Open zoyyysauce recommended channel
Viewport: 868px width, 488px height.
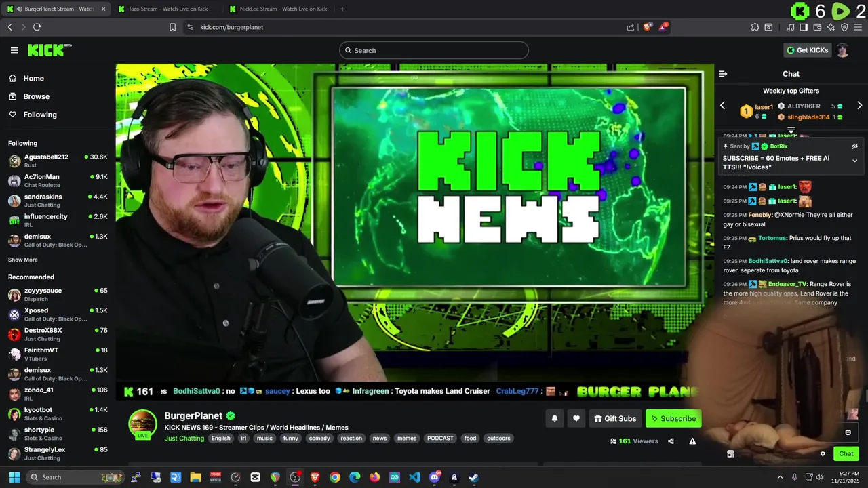click(x=58, y=294)
